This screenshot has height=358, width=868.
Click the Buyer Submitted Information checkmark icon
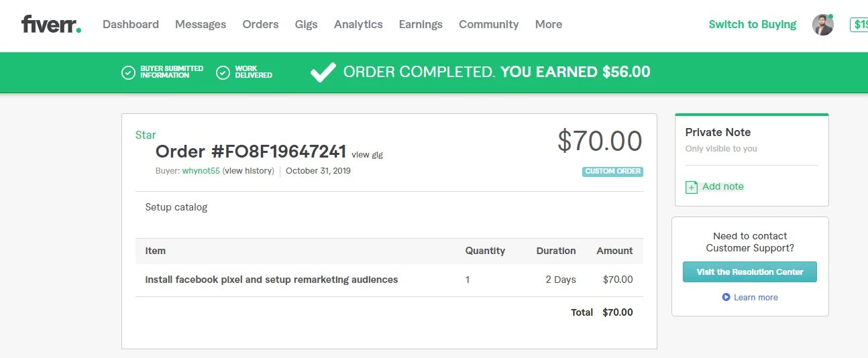128,72
